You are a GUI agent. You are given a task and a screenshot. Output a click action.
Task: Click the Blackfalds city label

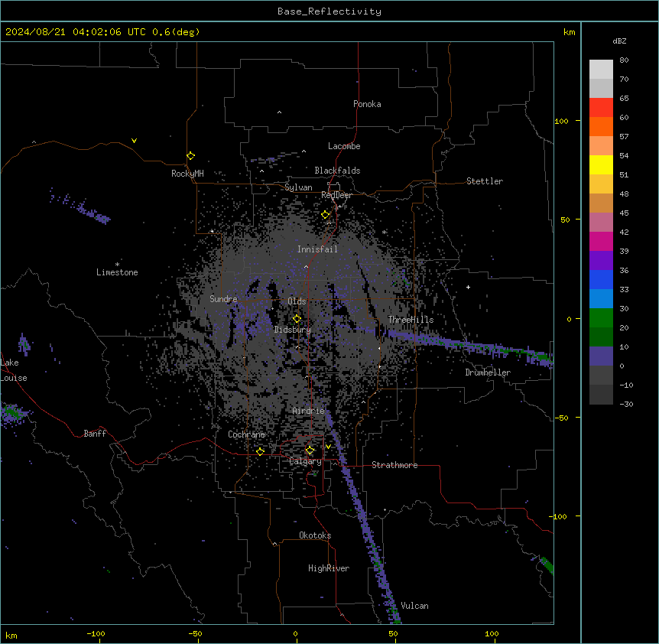tap(337, 171)
